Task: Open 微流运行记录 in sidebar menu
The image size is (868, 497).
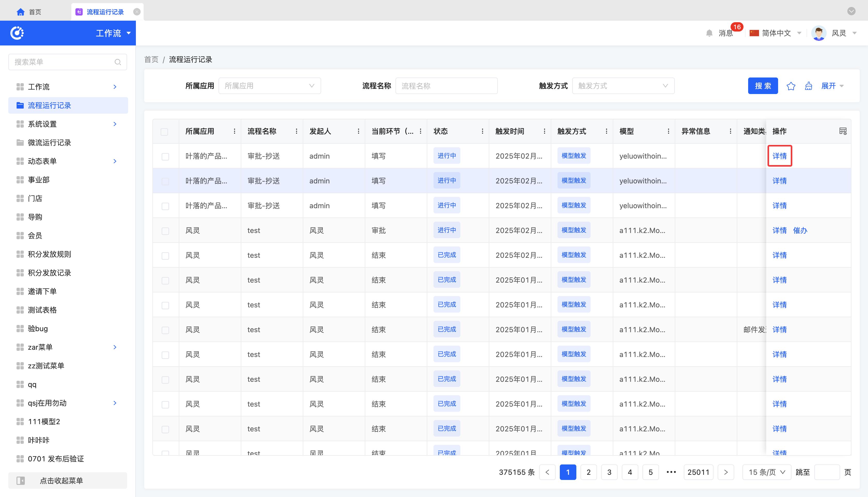Action: (x=50, y=143)
